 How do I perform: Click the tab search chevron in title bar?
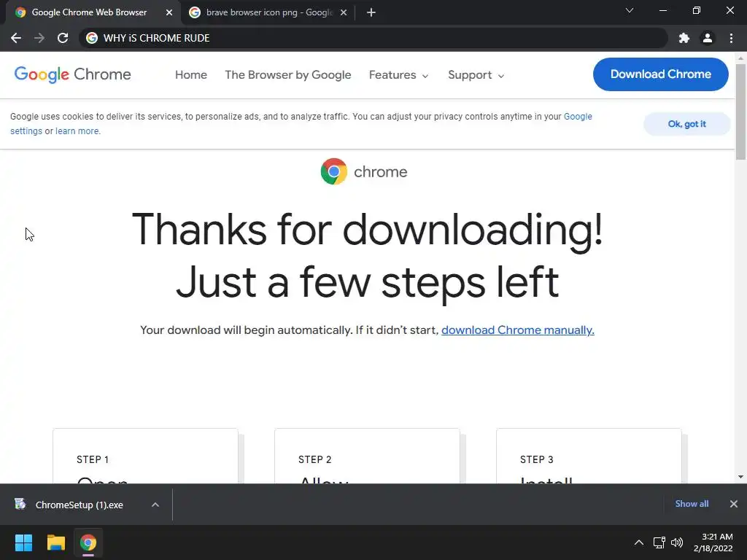coord(630,10)
